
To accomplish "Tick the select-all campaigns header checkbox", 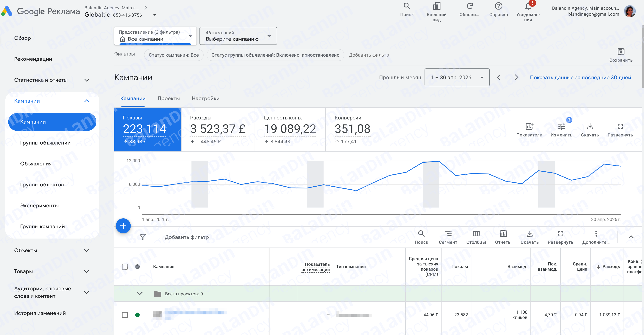I will [x=125, y=266].
